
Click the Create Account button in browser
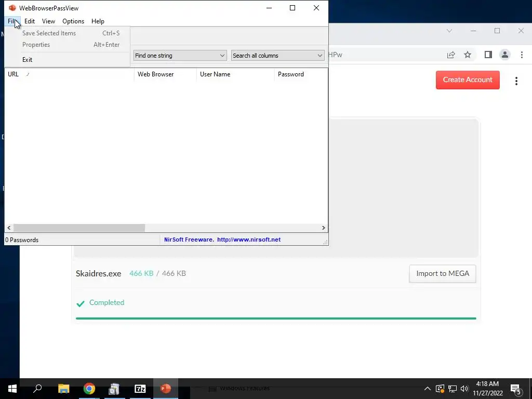pos(468,79)
